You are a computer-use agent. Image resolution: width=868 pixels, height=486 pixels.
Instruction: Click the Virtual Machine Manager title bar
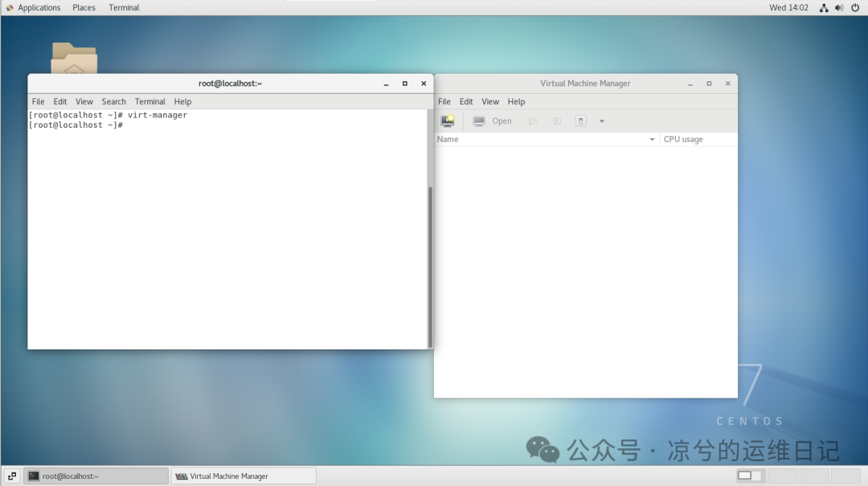click(x=585, y=84)
